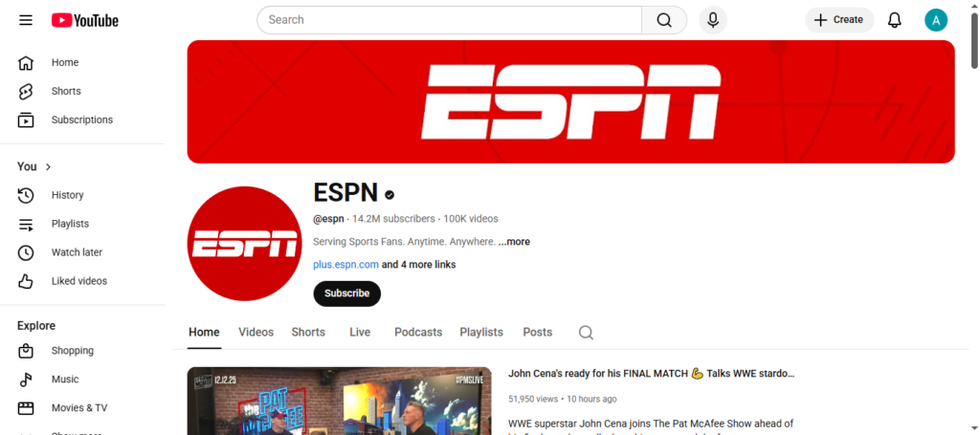
Task: Subscribe to the ESPN channel
Action: [346, 294]
